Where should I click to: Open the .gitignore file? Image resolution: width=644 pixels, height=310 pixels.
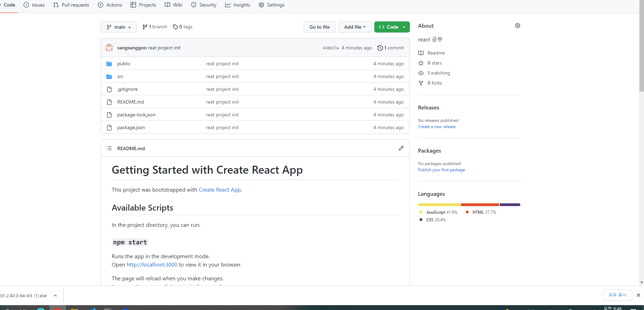point(127,89)
